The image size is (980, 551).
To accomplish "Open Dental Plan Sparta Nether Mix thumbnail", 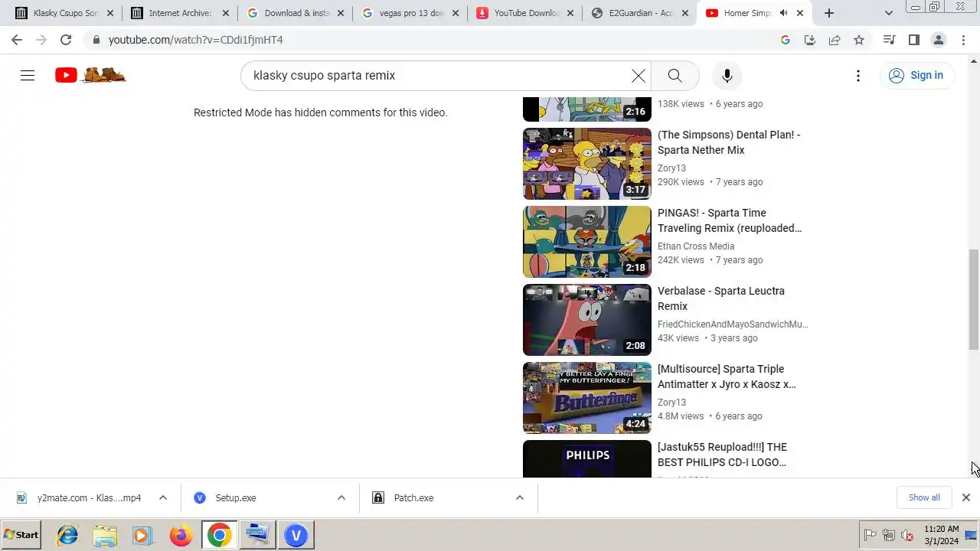I will click(x=587, y=164).
